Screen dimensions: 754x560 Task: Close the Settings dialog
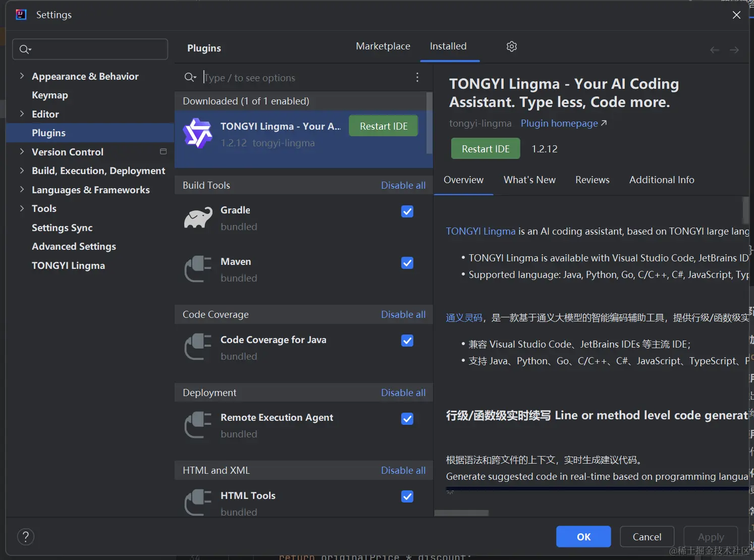coord(736,15)
